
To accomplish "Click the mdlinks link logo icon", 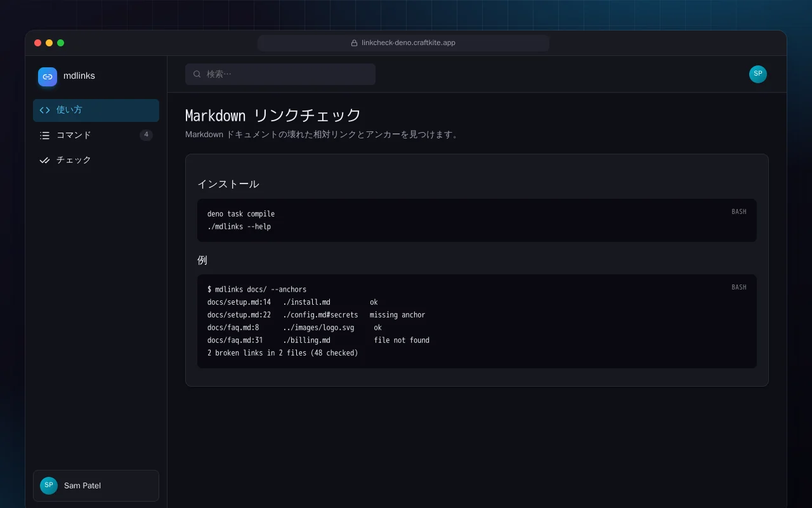I will [x=48, y=77].
